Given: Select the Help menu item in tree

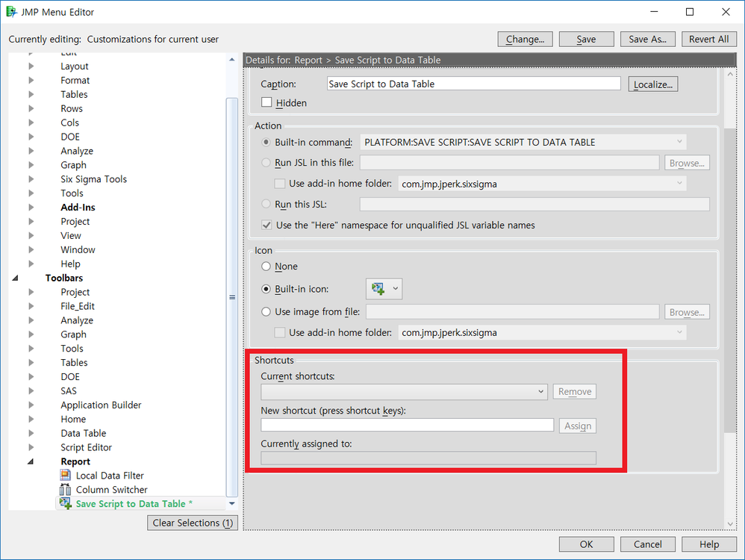Looking at the screenshot, I should click(70, 264).
